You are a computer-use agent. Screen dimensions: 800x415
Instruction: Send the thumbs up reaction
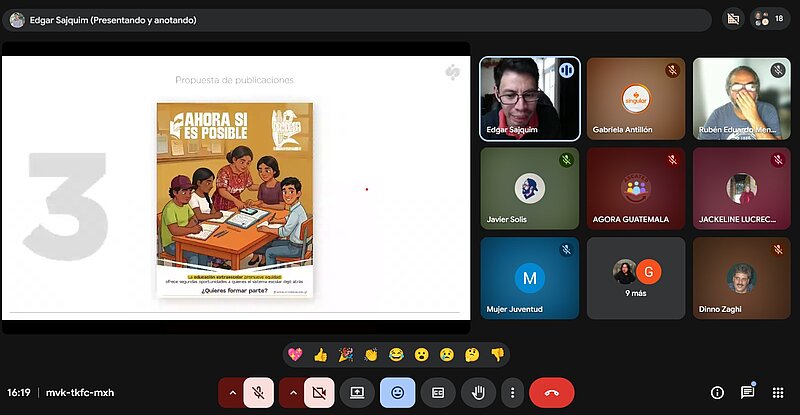coord(321,354)
